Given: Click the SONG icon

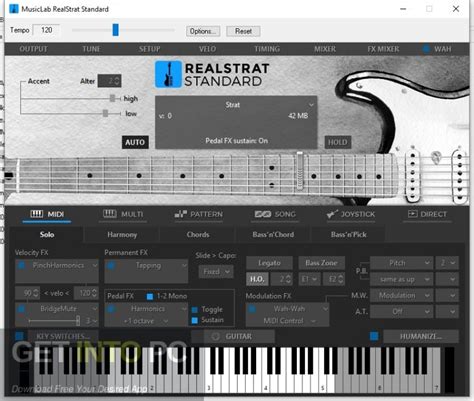Looking at the screenshot, I should pos(263,214).
